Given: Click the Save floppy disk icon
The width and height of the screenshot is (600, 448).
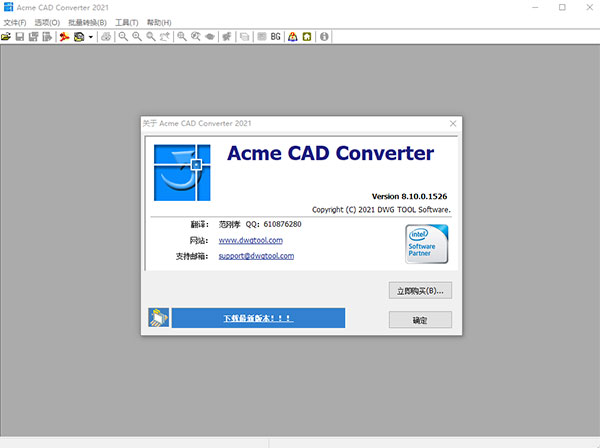Looking at the screenshot, I should 20,37.
